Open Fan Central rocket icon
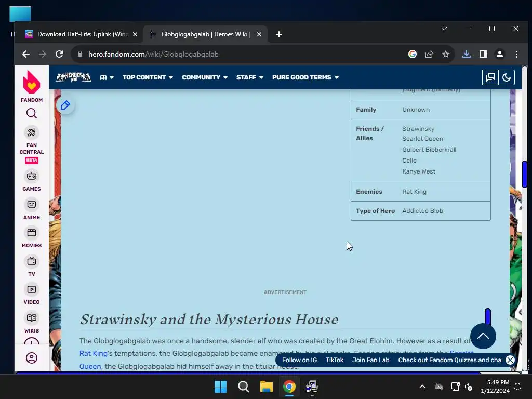 [32, 132]
